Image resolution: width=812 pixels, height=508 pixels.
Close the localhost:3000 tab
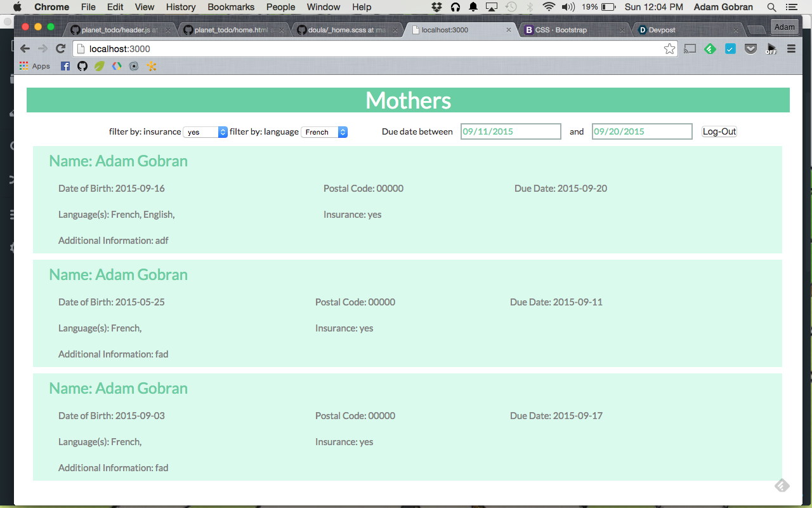point(508,30)
